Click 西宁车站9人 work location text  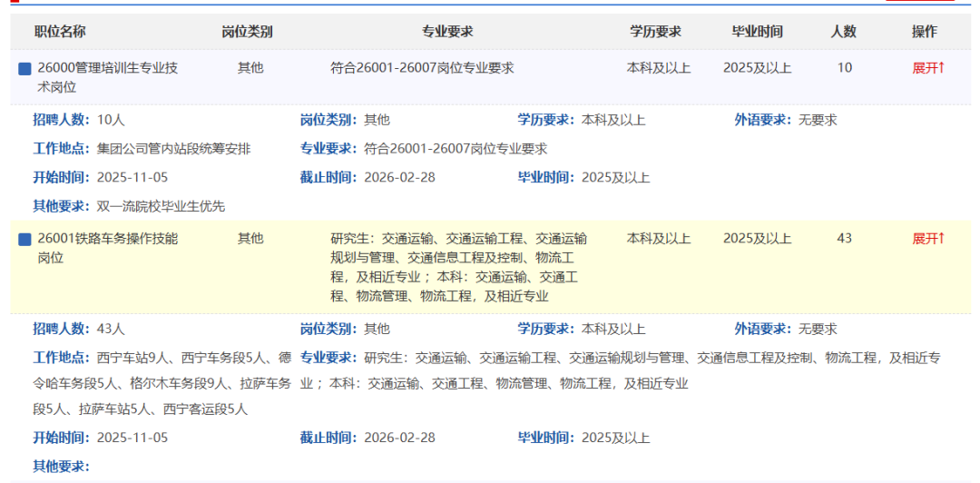(x=134, y=359)
